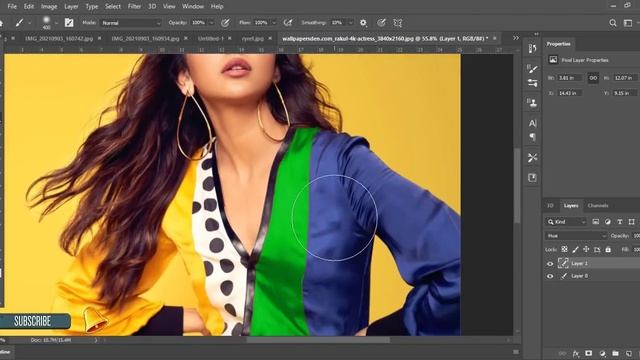Viewport: 640px width, 360px height.
Task: Open the bottom icon in the collapsed panel dock
Action: point(532,178)
